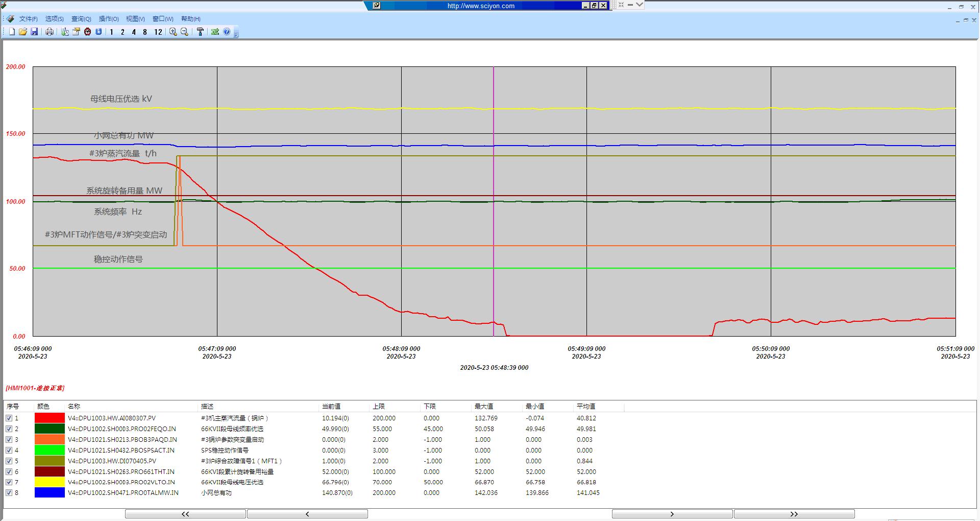The image size is (980, 521).
Task: Click the 最大值 column header
Action: tap(497, 406)
